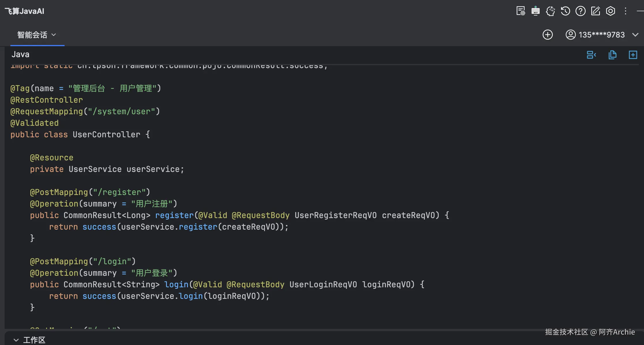Screen dimensions: 644x345
Task: Select the 智能会话 tab
Action: [x=32, y=35]
